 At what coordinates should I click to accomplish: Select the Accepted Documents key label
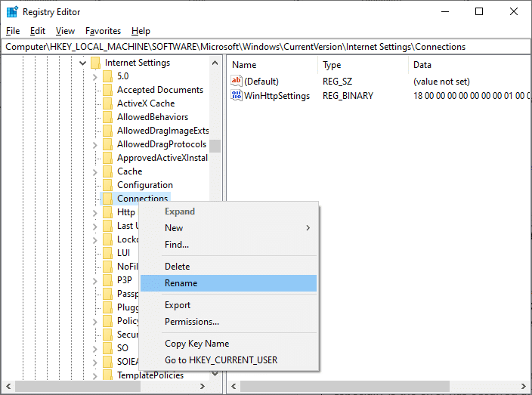tap(160, 90)
